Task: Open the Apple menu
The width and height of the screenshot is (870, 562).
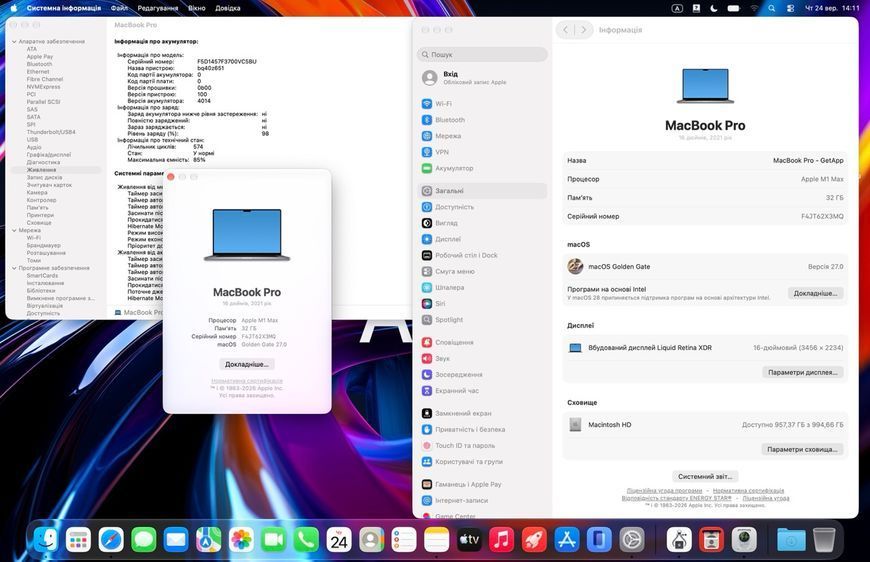Action: click(x=13, y=8)
